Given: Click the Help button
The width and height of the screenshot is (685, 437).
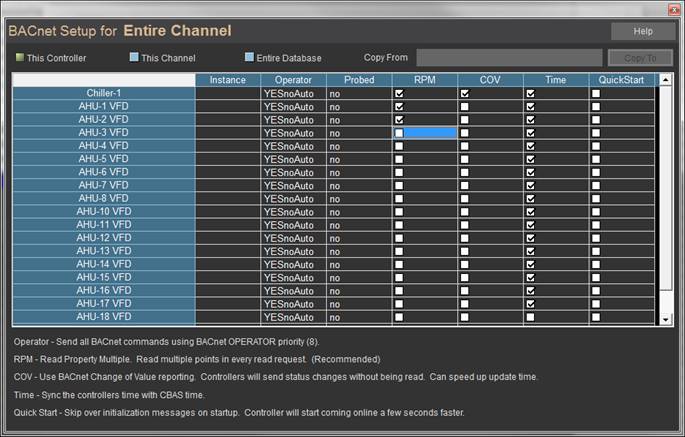Looking at the screenshot, I should point(643,32).
